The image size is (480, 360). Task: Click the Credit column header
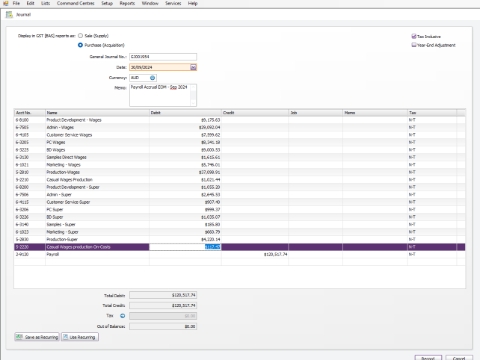(255, 113)
